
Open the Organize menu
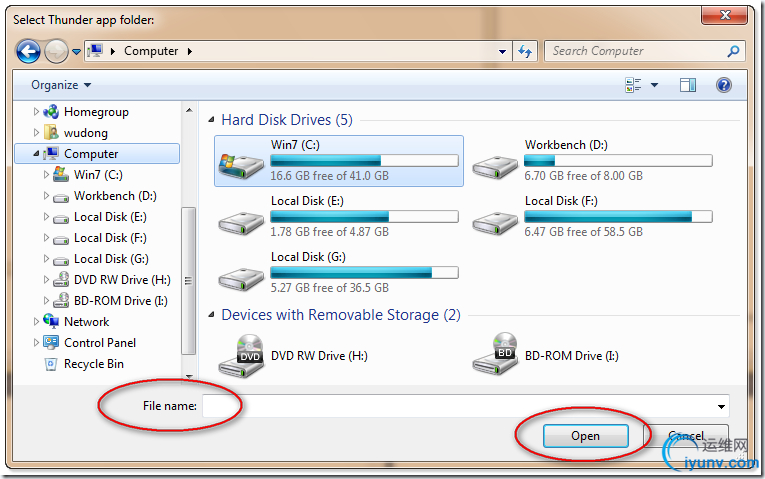pos(60,85)
